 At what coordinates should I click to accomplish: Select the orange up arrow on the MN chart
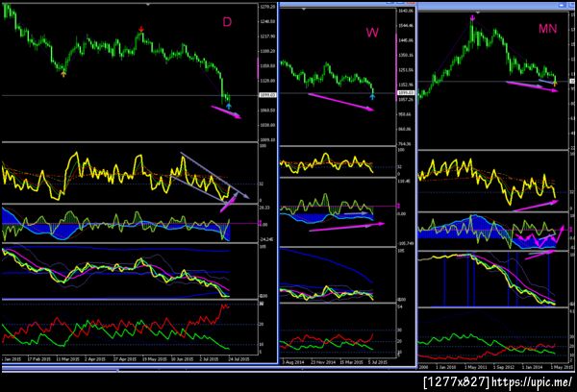(555, 84)
